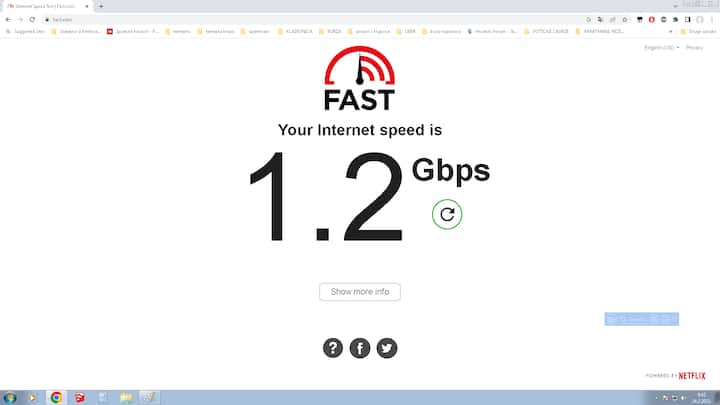The image size is (720, 405).
Task: Click the address bar showing fast.com
Action: coord(312,20)
